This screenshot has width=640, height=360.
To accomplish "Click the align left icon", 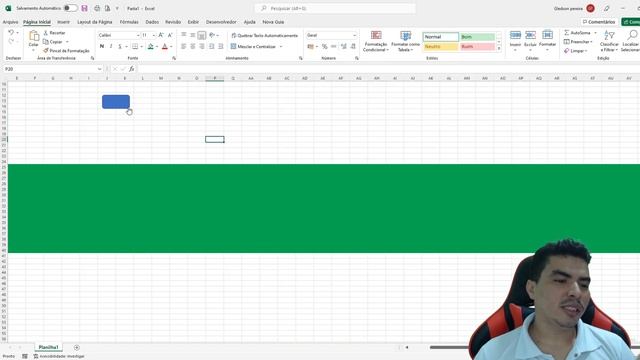I will coord(184,47).
